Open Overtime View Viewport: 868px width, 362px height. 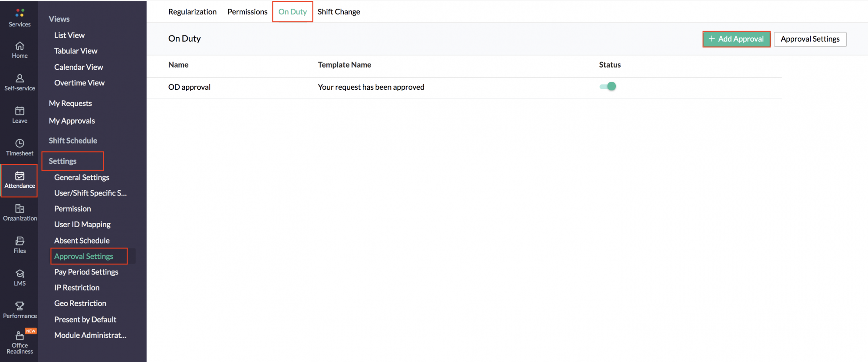tap(79, 83)
